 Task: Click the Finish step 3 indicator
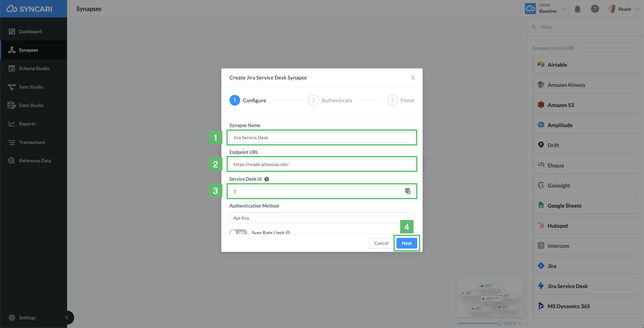[x=392, y=100]
